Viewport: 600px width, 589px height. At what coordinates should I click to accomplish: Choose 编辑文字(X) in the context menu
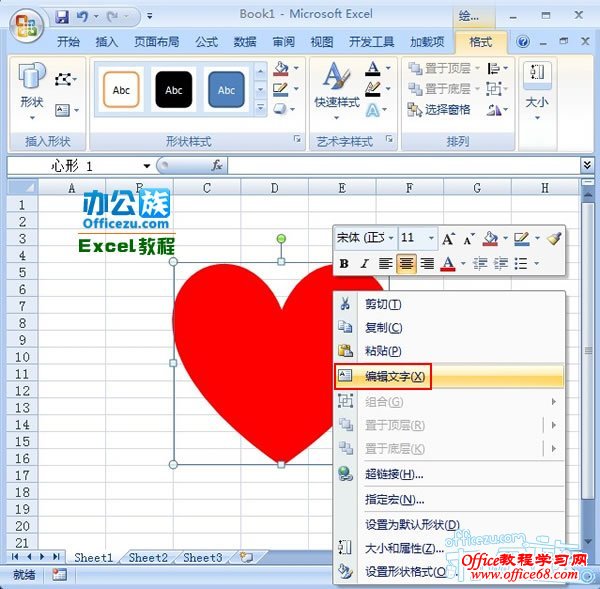(449, 376)
